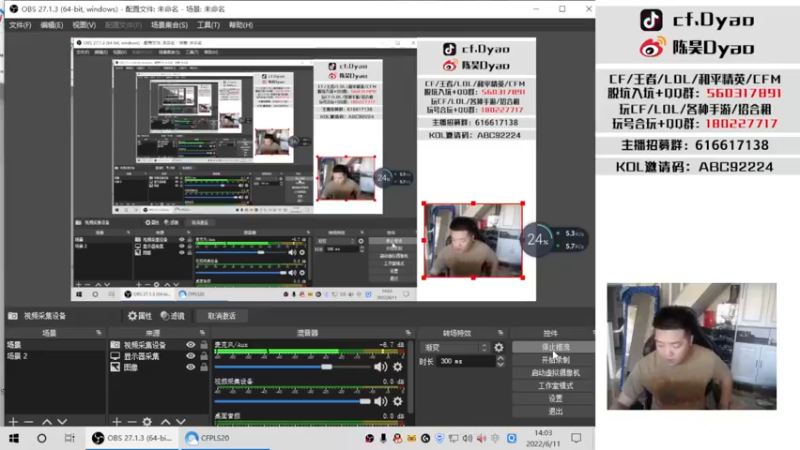Move scene down with the arrow
Viewport: 800px width, 450px height.
[x=62, y=422]
